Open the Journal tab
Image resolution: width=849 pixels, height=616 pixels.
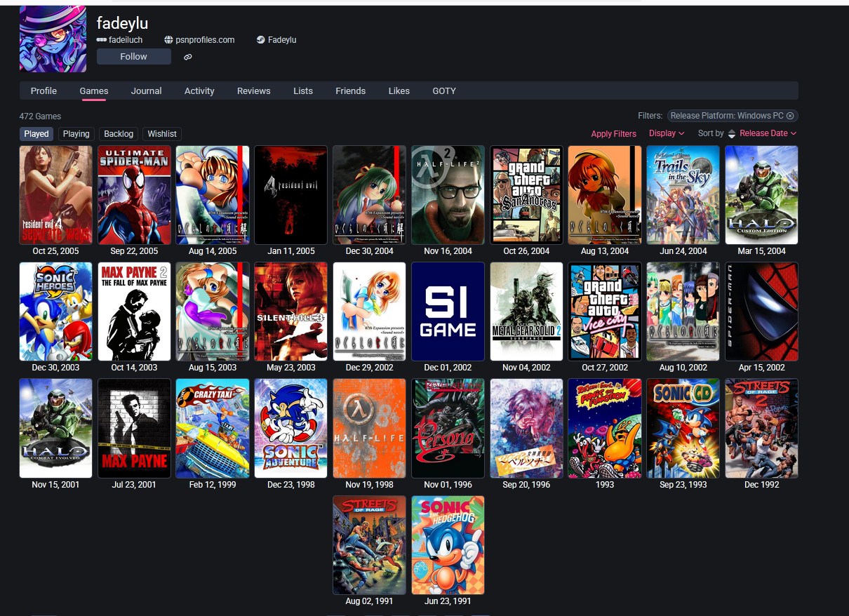(x=146, y=91)
